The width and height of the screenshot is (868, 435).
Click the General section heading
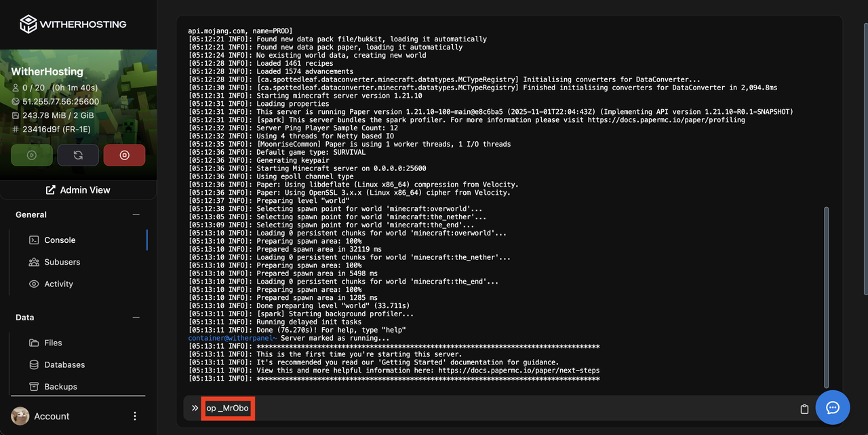31,214
